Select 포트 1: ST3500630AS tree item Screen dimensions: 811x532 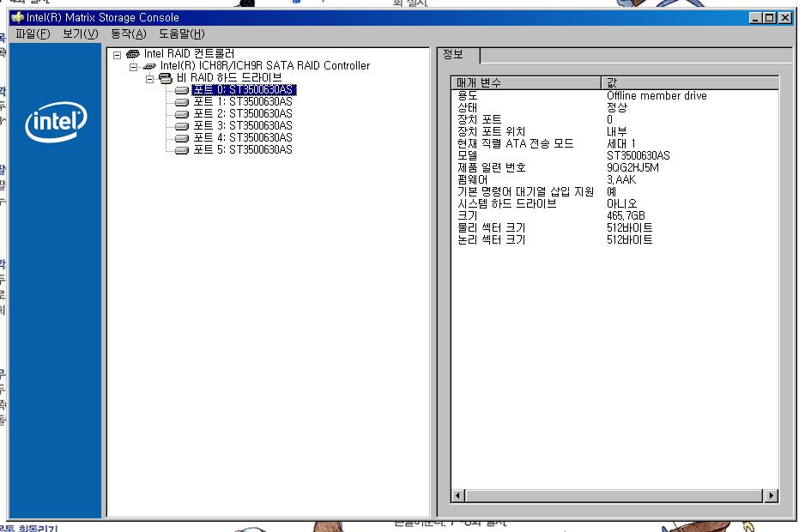click(x=243, y=102)
